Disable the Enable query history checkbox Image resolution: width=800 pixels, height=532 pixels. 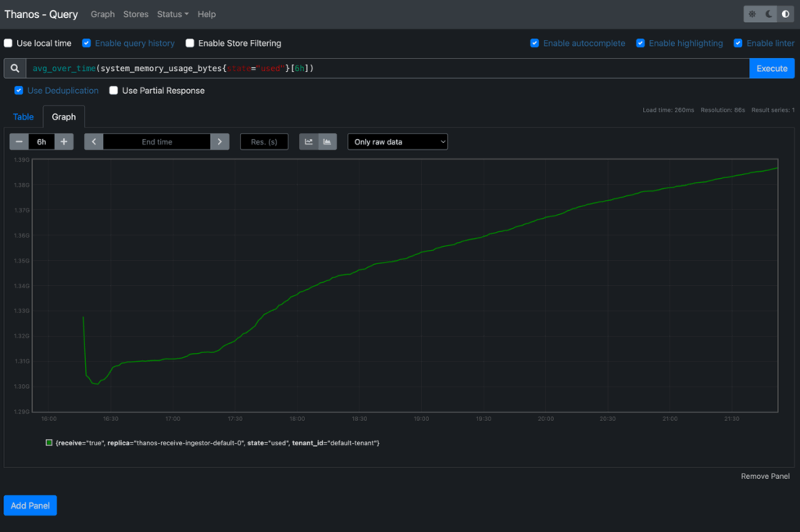87,43
